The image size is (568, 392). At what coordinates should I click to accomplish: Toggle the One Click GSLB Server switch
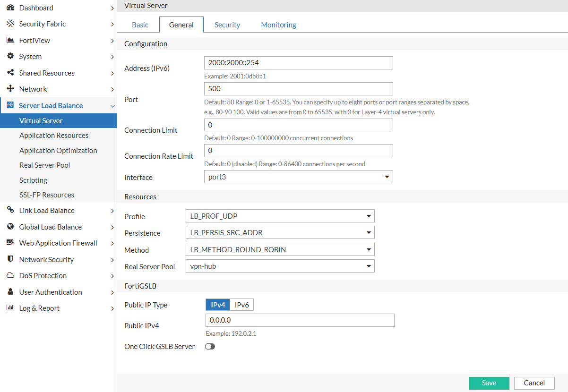[210, 347]
